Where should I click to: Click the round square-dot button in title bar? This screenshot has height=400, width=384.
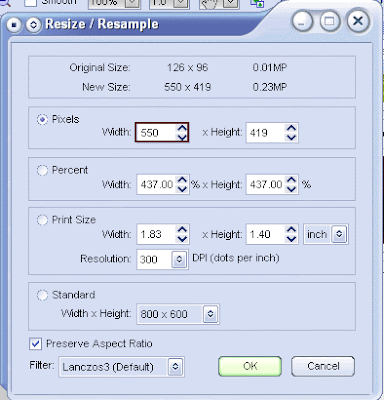[x=14, y=25]
